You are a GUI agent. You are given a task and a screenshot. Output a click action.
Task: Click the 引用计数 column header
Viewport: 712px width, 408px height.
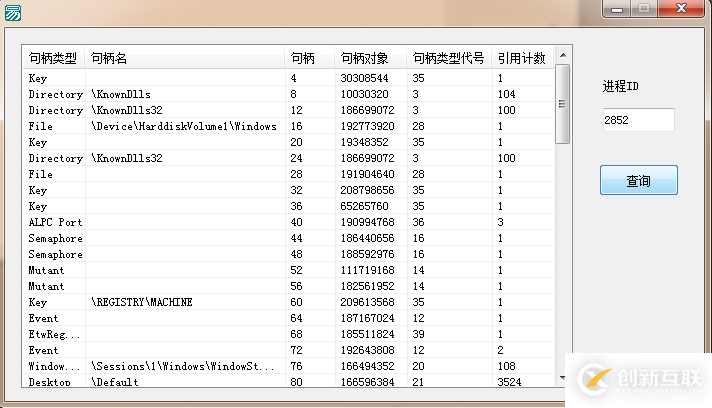point(523,58)
